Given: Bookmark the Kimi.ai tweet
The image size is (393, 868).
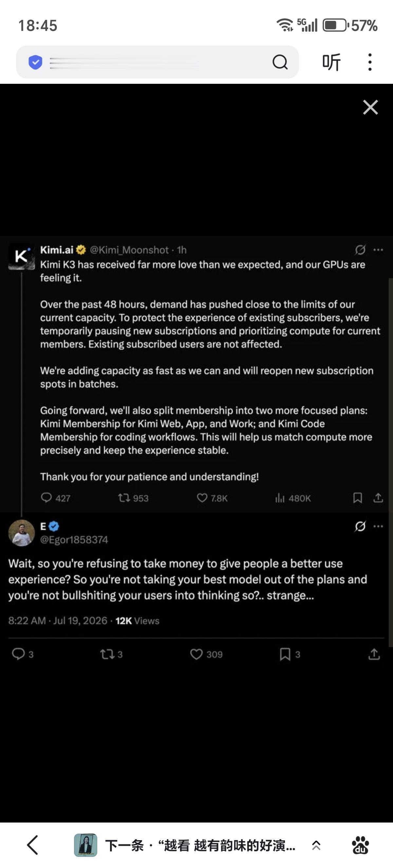Looking at the screenshot, I should [x=357, y=498].
